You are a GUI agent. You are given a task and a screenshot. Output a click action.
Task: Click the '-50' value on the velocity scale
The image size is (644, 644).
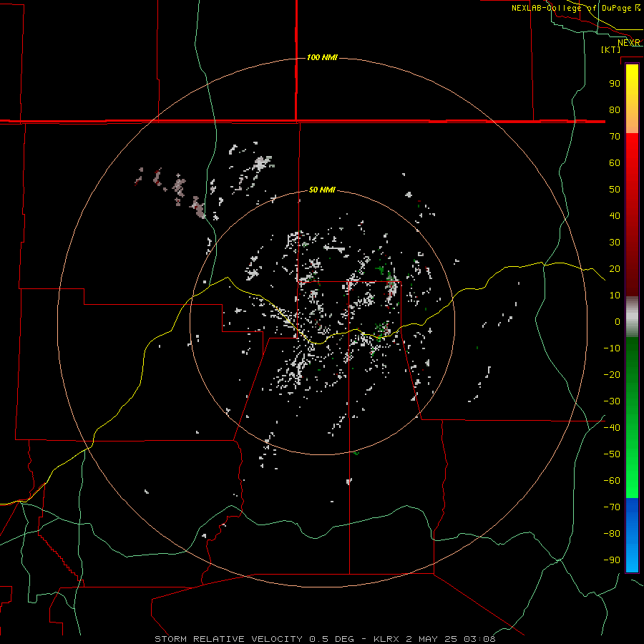click(612, 454)
